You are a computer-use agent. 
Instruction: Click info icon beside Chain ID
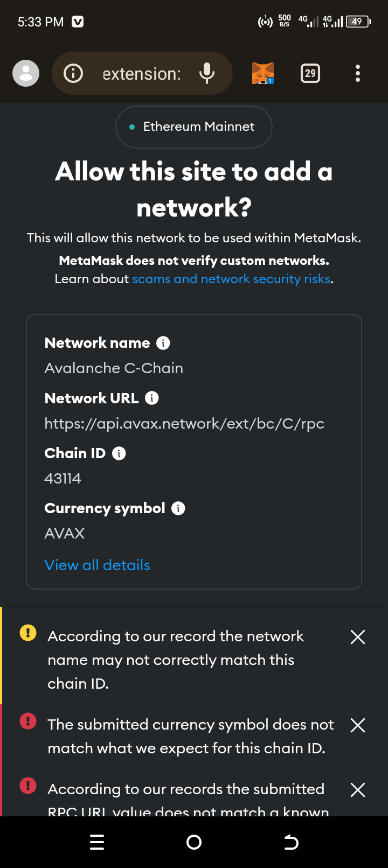click(x=119, y=453)
